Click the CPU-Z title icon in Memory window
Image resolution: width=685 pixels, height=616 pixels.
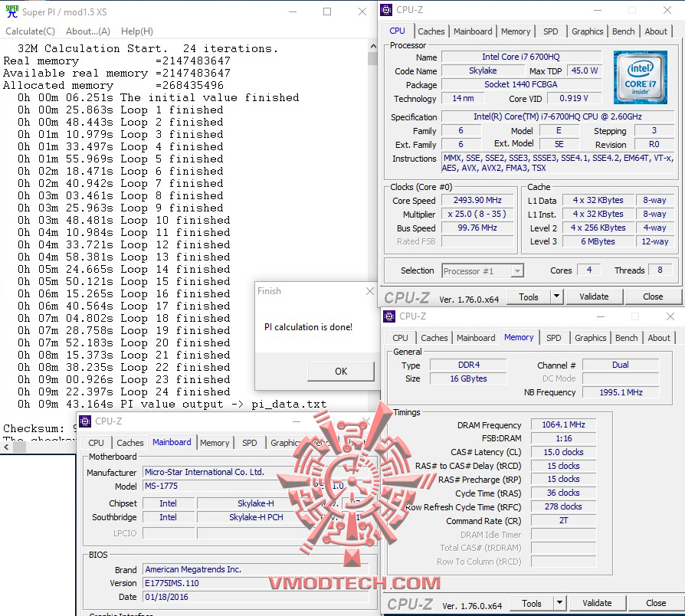click(389, 316)
